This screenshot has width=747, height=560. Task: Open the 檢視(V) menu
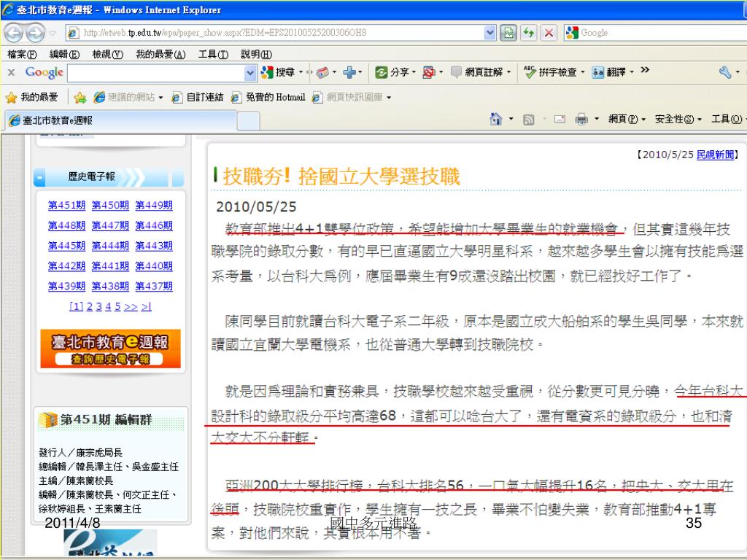point(107,54)
